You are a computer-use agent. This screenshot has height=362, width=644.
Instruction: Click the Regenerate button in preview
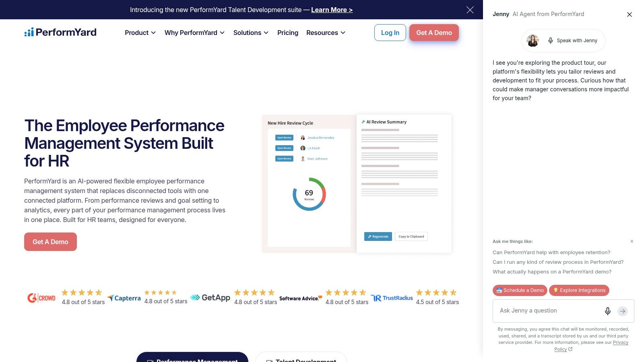pos(378,237)
